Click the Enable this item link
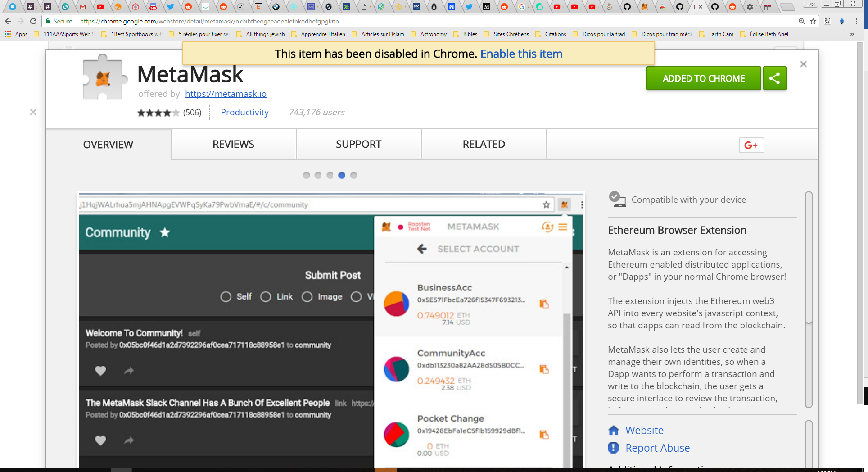 (x=521, y=54)
